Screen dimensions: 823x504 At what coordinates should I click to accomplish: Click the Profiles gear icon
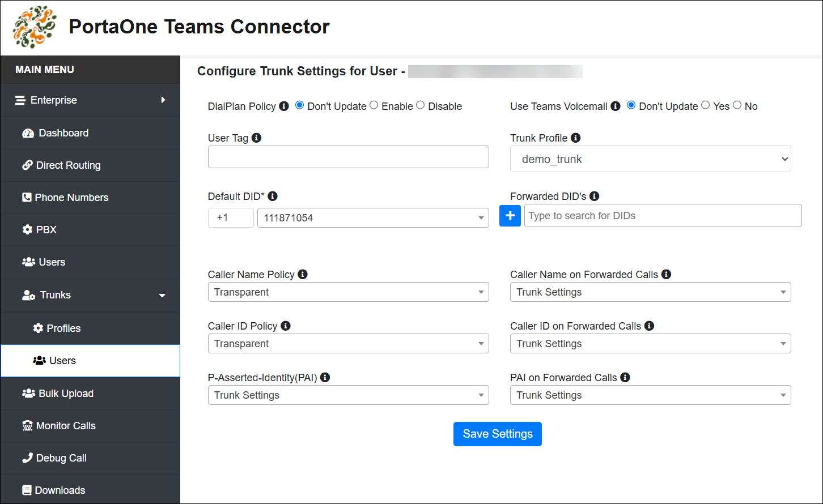tap(38, 328)
